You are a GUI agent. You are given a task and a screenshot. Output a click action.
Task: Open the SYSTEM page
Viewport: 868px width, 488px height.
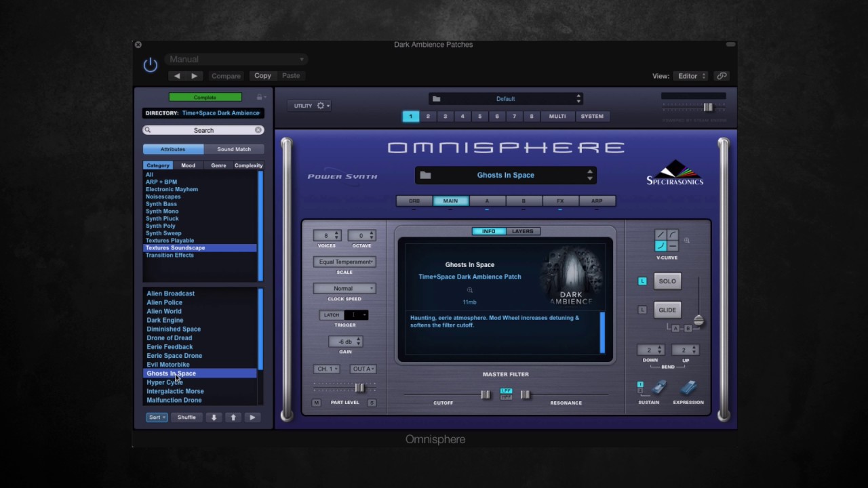[x=592, y=117]
